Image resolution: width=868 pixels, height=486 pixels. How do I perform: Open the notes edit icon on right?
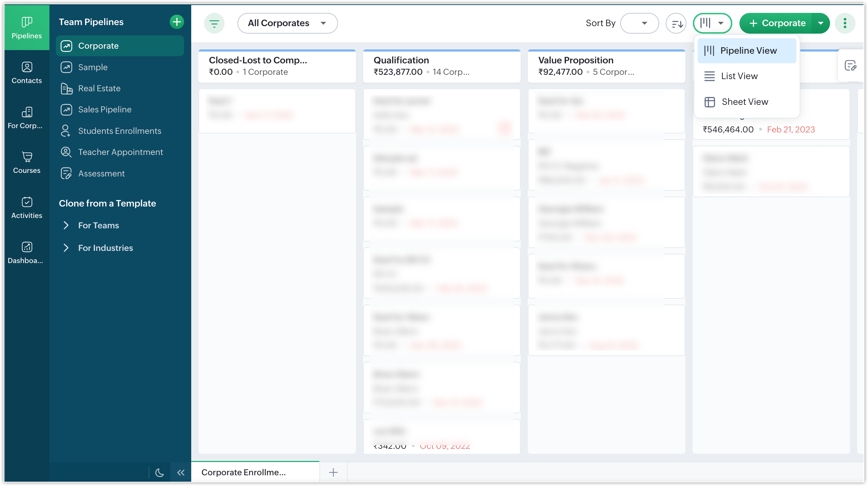coord(850,65)
